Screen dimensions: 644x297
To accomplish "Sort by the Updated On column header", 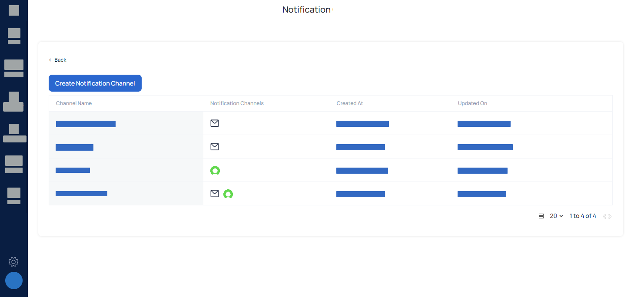I will click(x=472, y=103).
